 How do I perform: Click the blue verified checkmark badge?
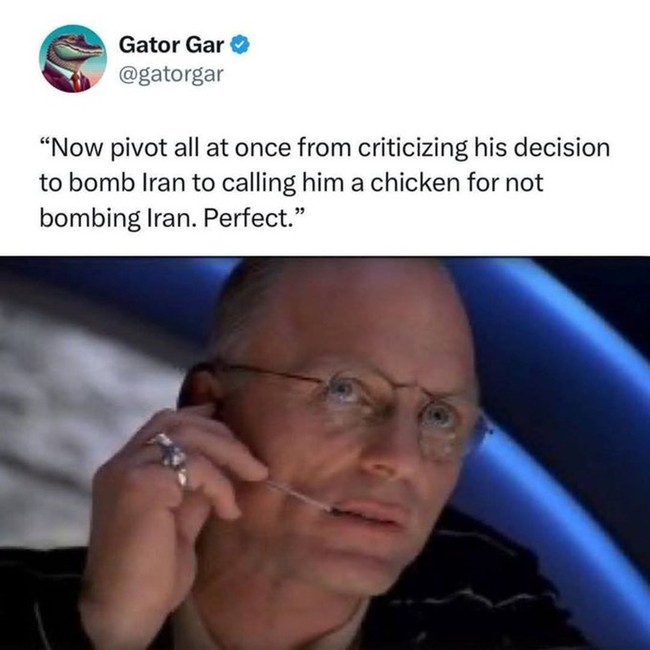[240, 45]
